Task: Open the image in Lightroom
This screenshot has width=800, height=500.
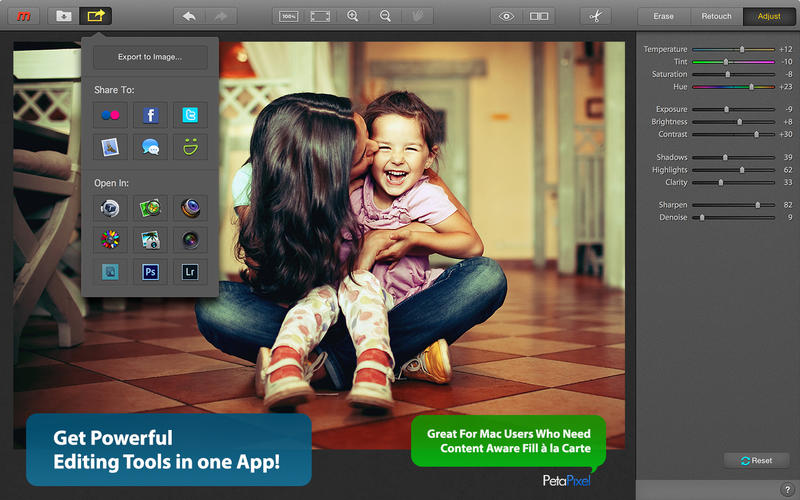Action: coord(190,271)
